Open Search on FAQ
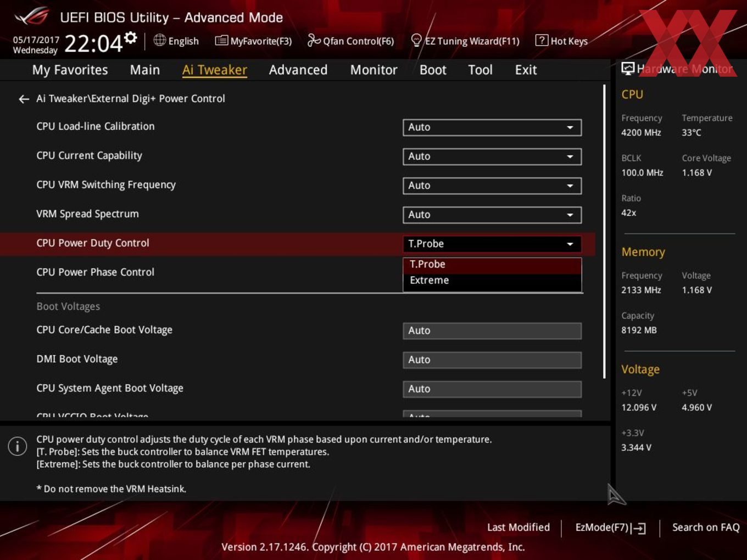Viewport: 747px width, 560px height. pyautogui.click(x=706, y=528)
